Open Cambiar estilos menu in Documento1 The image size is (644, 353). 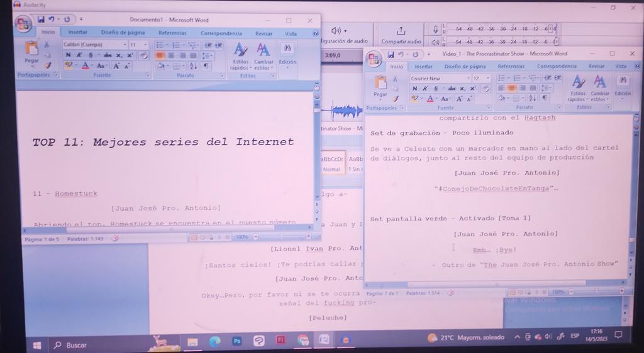[x=264, y=57]
